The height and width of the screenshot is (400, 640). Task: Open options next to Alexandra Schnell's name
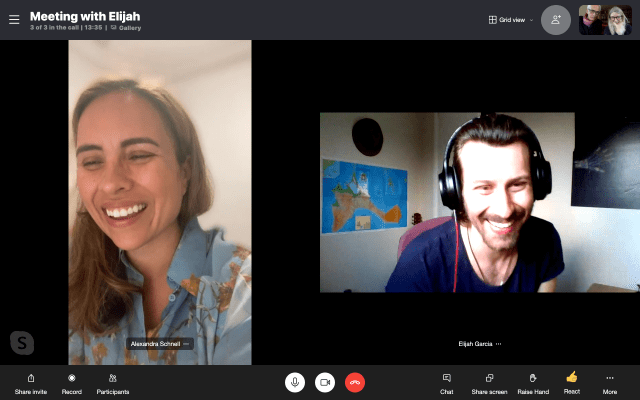pos(186,344)
